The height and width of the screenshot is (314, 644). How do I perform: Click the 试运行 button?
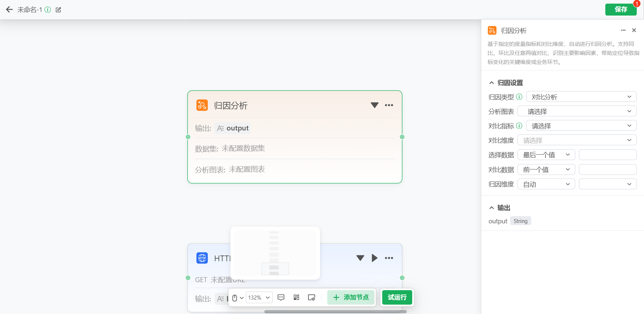[397, 297]
